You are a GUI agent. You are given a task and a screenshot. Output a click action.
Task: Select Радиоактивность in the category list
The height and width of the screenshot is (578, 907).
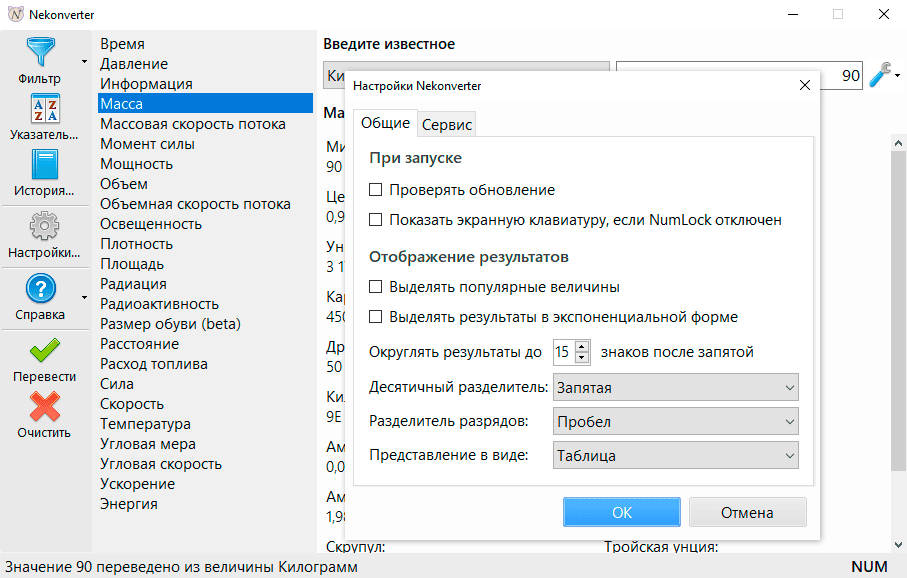[x=159, y=304]
